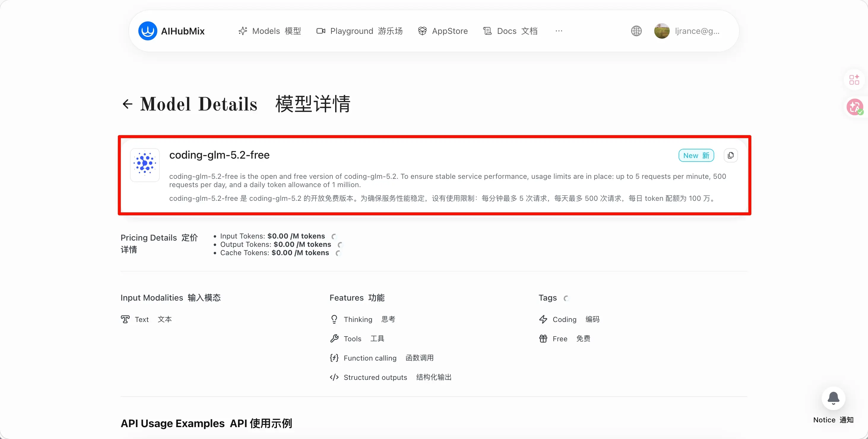Open the language globe selector
This screenshot has width=868, height=439.
[636, 31]
